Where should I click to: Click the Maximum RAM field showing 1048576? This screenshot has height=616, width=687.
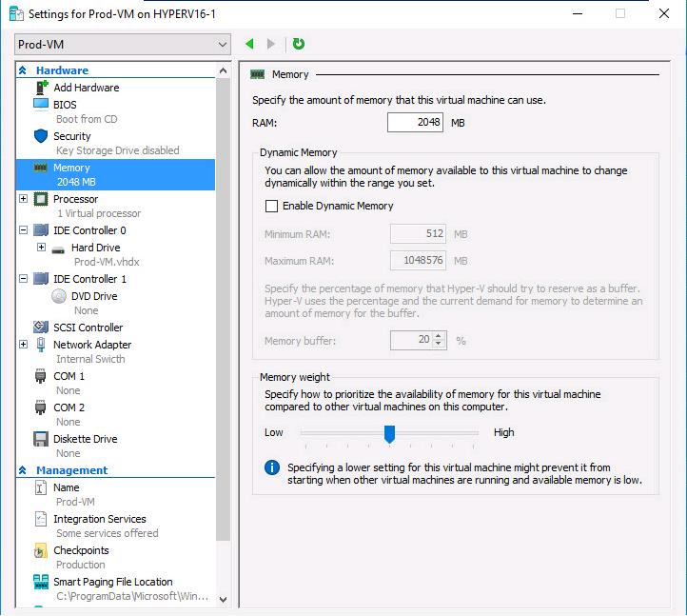(x=418, y=261)
